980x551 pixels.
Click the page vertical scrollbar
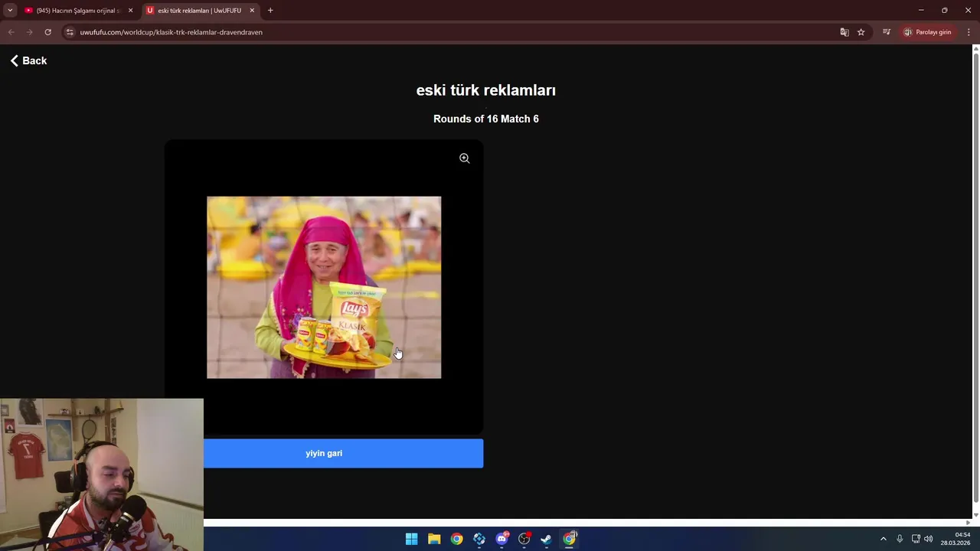click(975, 279)
